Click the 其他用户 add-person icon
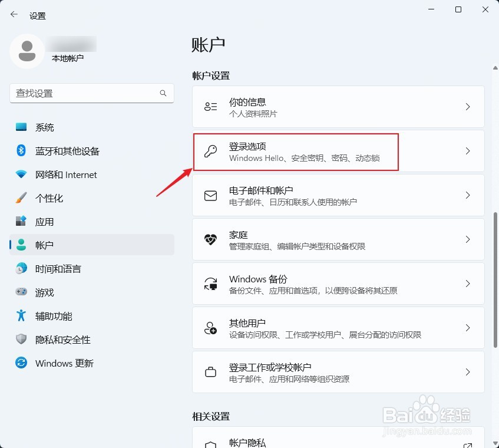Image resolution: width=499 pixels, height=448 pixels. pos(210,328)
